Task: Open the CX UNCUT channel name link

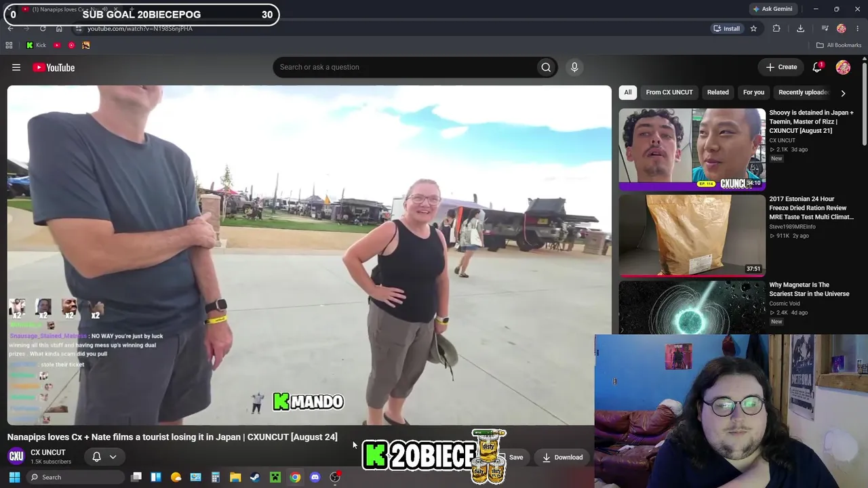Action: pos(48,452)
